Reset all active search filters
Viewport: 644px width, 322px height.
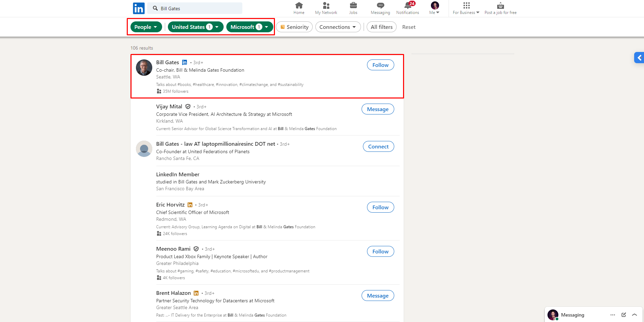pyautogui.click(x=408, y=27)
